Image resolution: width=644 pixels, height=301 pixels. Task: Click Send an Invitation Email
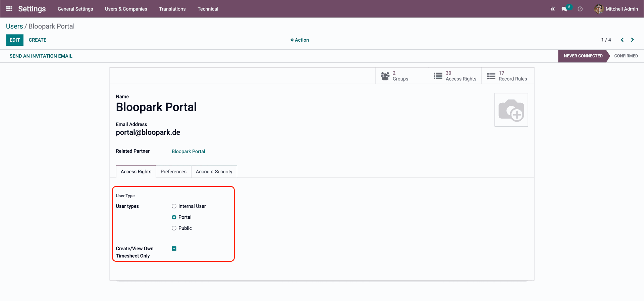[x=41, y=56]
